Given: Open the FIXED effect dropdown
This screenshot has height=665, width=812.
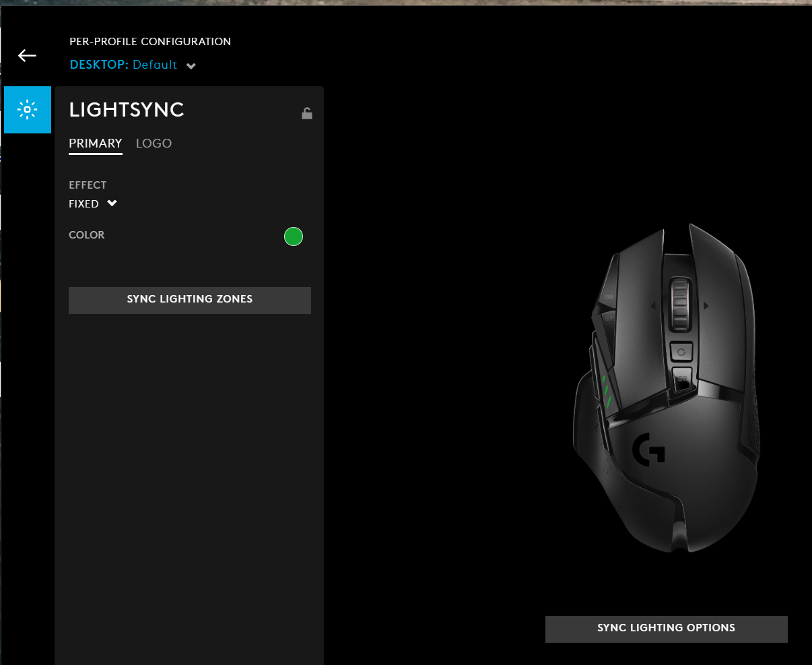Looking at the screenshot, I should coord(93,203).
